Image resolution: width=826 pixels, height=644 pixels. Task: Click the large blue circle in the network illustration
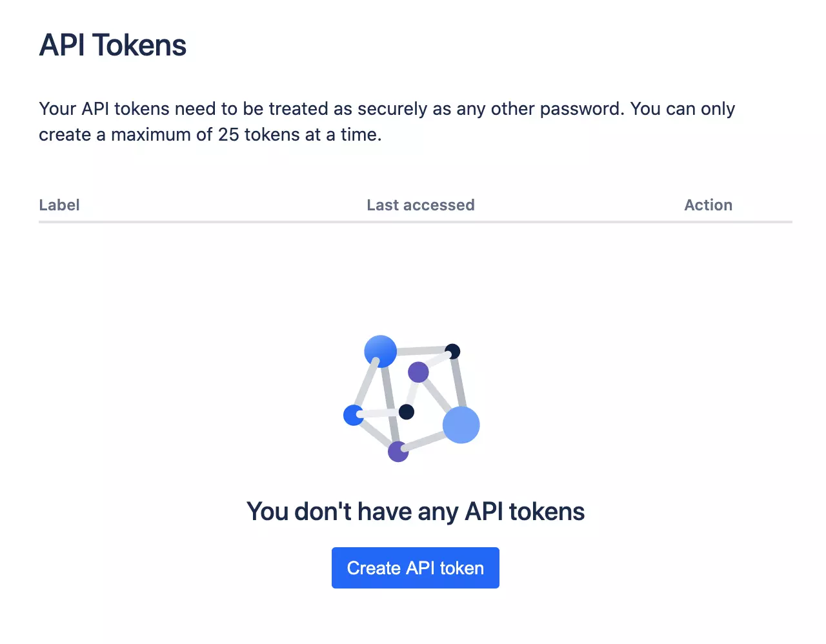381,350
